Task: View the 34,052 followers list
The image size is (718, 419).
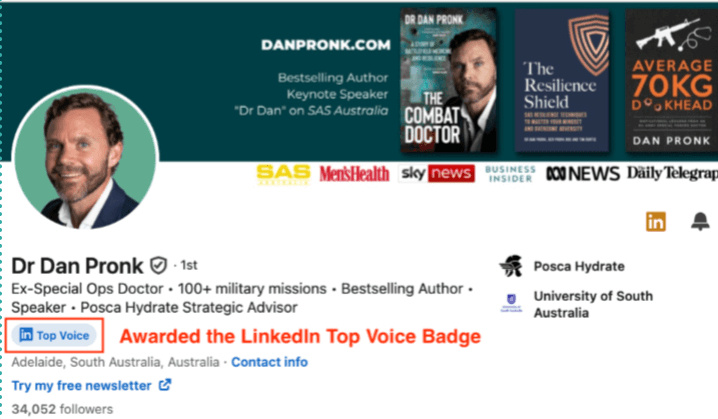Action: [62, 408]
